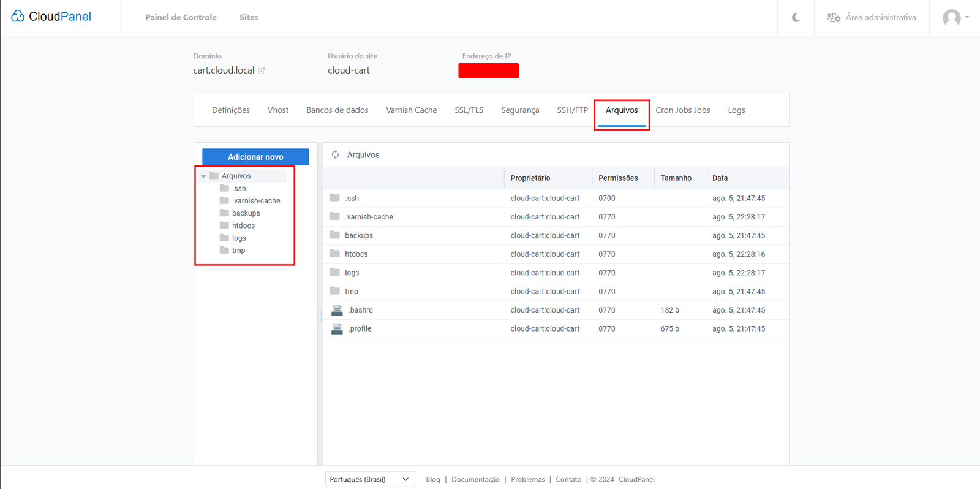The height and width of the screenshot is (489, 980).
Task: Open the user avatar account menu
Action: [x=954, y=18]
